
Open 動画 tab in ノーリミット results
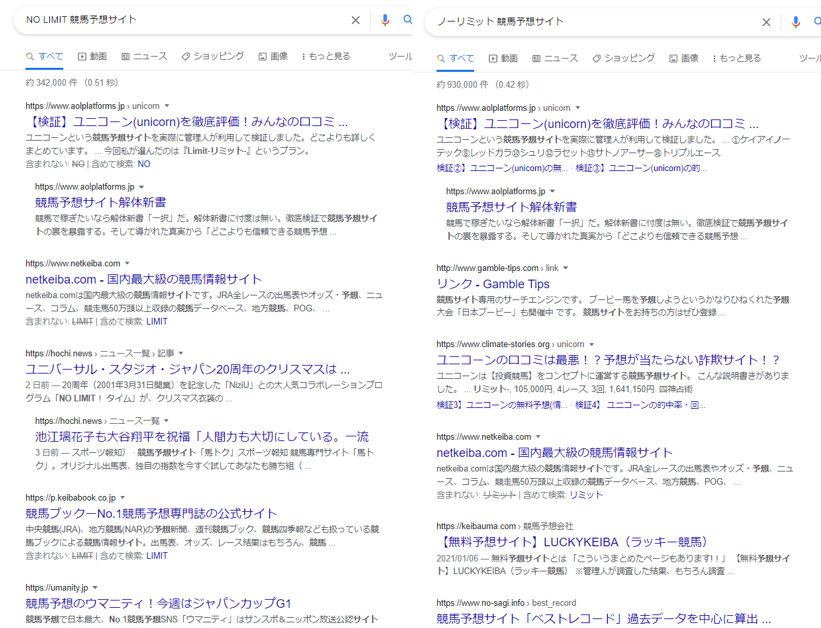pyautogui.click(x=503, y=59)
